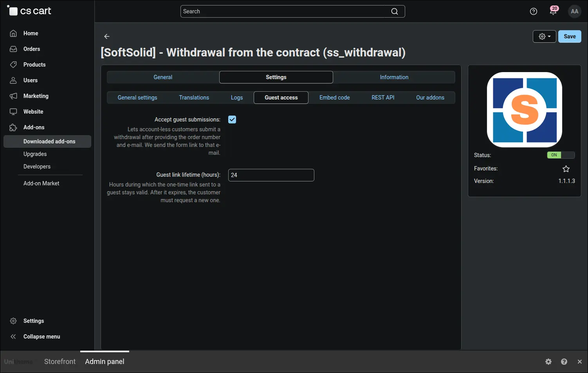Close the bottom bar with X

[580, 362]
